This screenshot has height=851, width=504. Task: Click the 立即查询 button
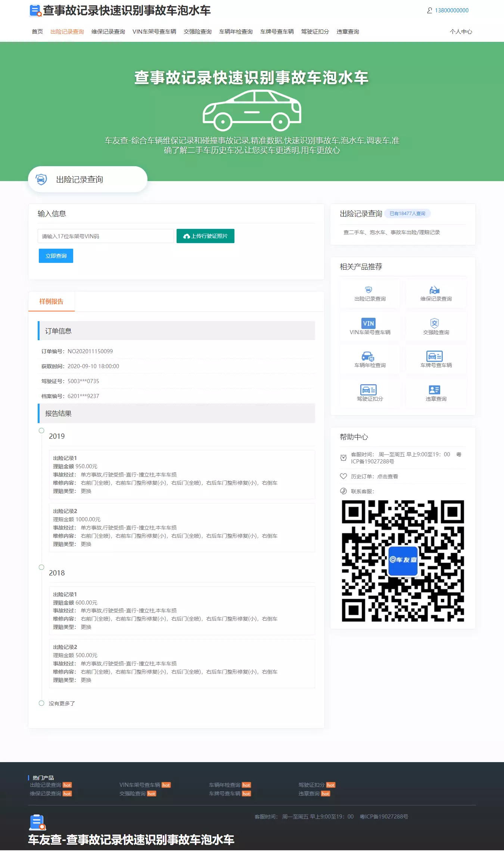point(56,256)
